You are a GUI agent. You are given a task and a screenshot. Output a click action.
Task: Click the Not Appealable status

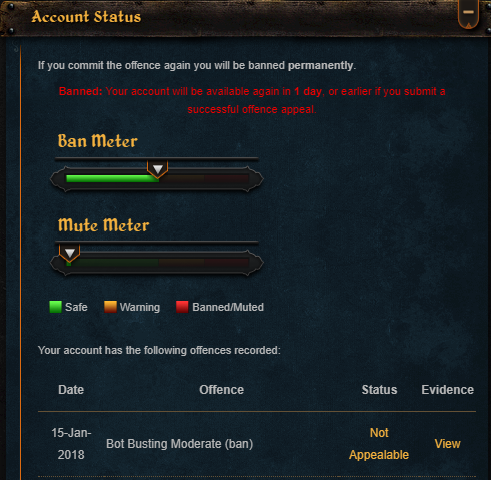click(x=379, y=444)
